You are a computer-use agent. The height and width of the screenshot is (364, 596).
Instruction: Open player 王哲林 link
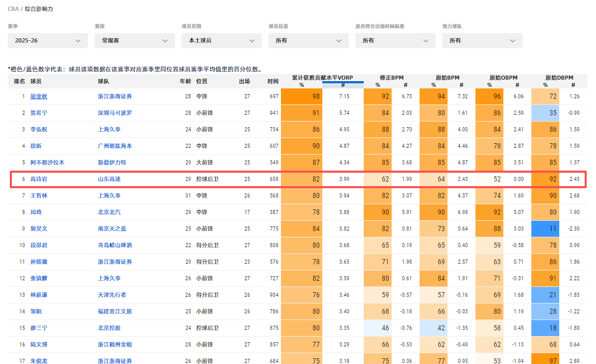pos(39,195)
